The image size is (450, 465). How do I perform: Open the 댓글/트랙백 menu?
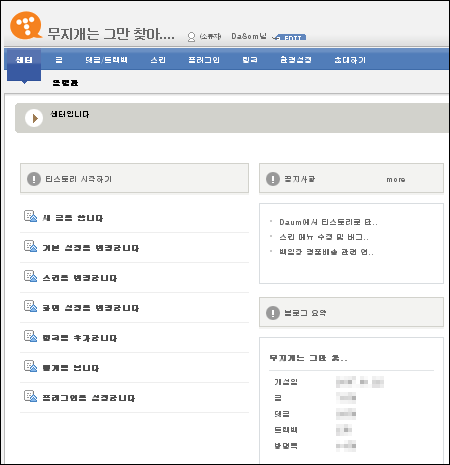(x=106, y=60)
